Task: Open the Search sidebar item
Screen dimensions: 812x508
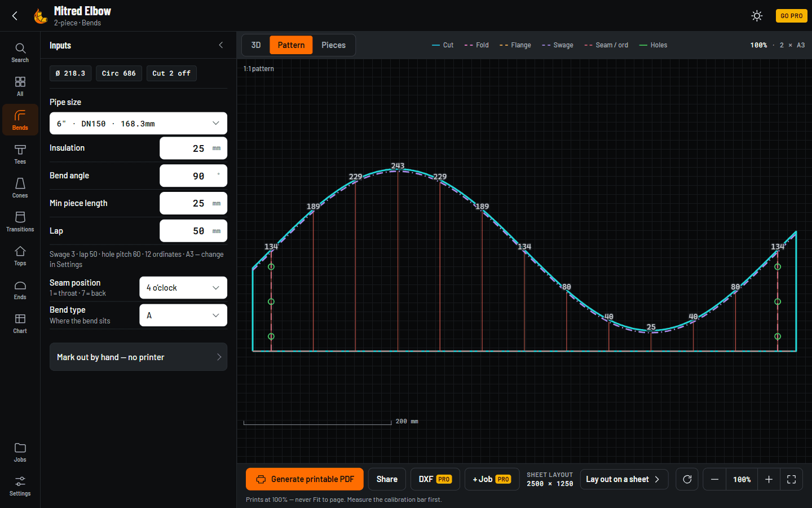Action: click(20, 52)
